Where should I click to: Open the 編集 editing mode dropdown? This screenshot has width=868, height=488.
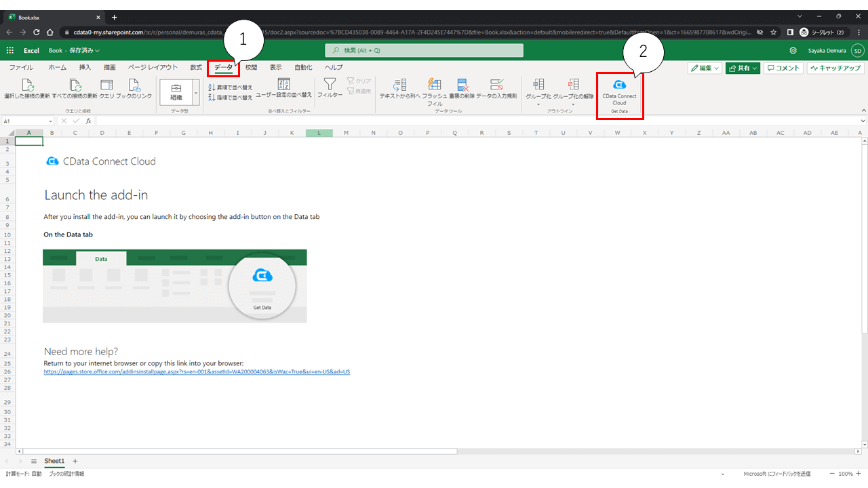point(704,68)
